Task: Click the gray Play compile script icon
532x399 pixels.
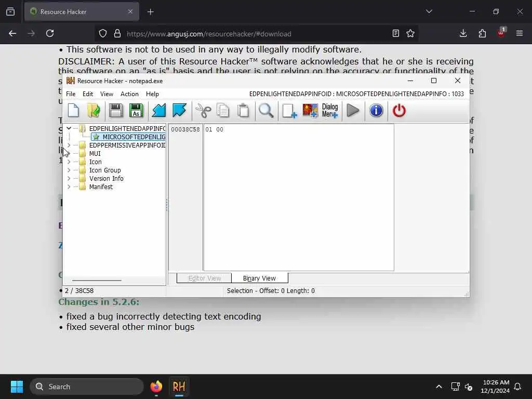Action: [353, 111]
